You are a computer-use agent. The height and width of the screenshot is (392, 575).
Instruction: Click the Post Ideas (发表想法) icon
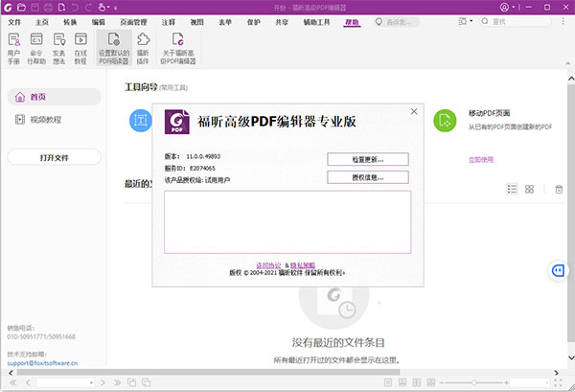click(x=59, y=49)
